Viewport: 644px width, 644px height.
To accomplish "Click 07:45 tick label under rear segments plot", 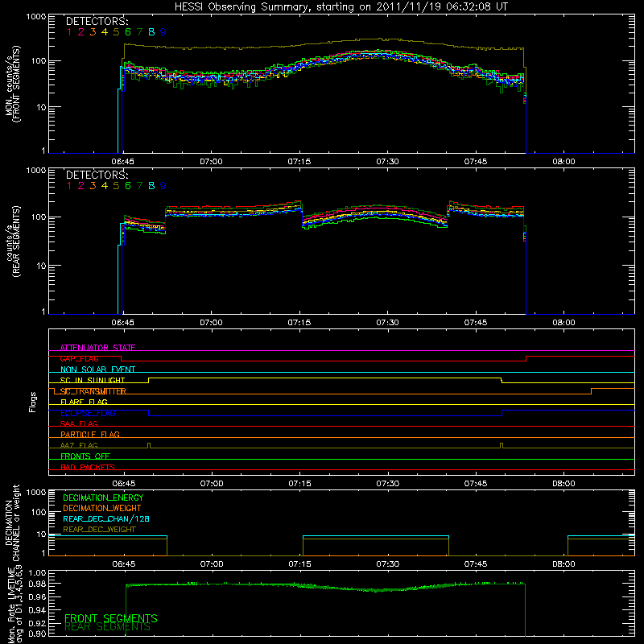I will point(476,323).
